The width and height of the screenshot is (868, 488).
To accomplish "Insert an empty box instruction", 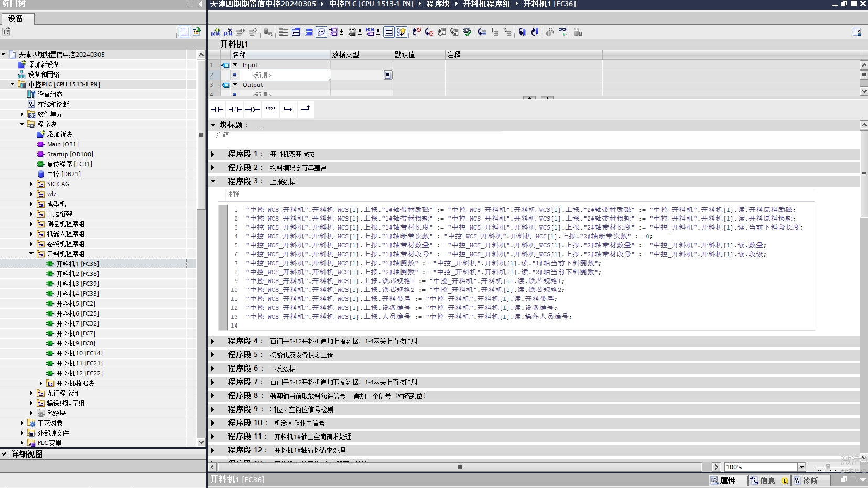I will coord(270,110).
